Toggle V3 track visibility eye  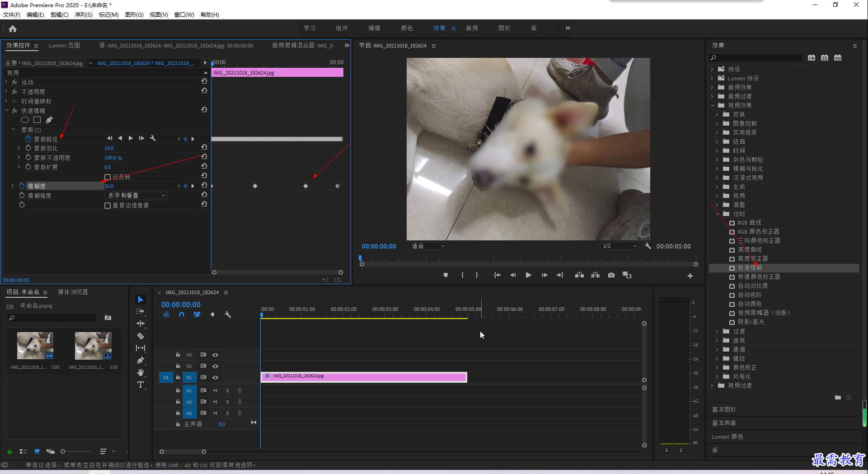(216, 355)
